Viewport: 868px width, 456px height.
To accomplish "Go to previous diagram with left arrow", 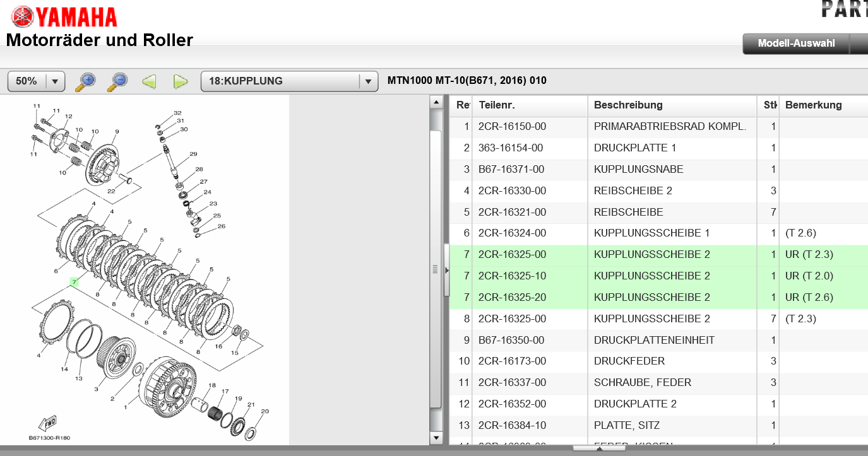I will [149, 81].
